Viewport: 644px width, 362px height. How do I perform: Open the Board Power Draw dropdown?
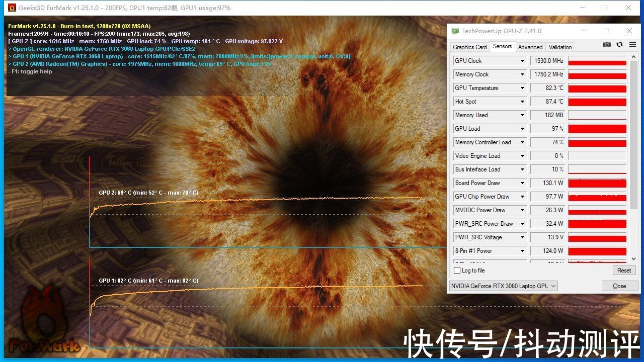pyautogui.click(x=522, y=183)
